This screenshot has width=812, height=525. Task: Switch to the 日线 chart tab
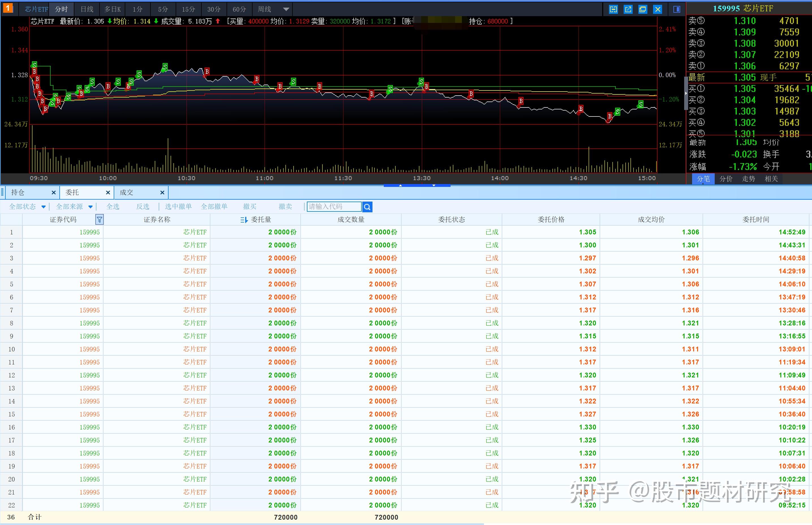87,9
